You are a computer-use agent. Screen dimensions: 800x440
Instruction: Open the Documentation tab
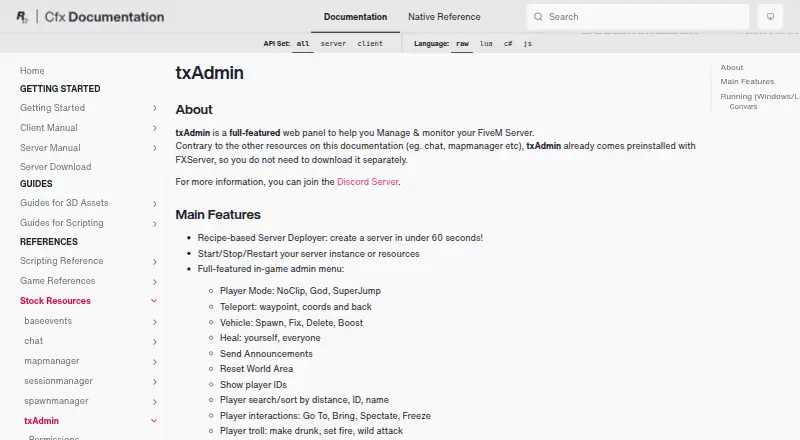point(356,17)
